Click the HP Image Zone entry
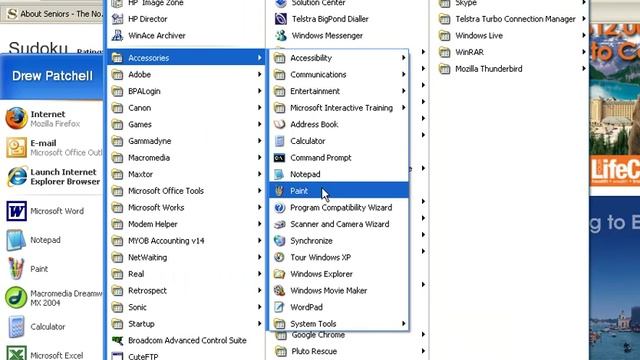Viewport: 640px width, 360px height. point(186,3)
